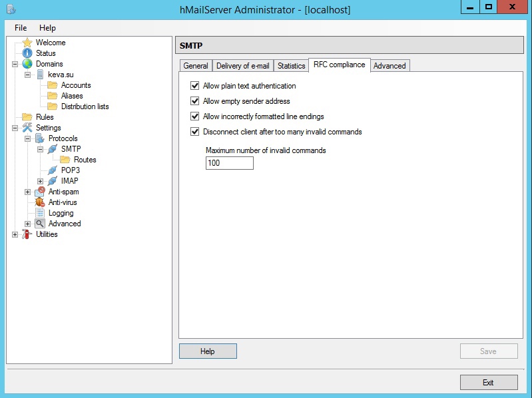Viewport: 532px width, 398px height.
Task: Click the hMailServer title bar app icon
Action: point(11,9)
